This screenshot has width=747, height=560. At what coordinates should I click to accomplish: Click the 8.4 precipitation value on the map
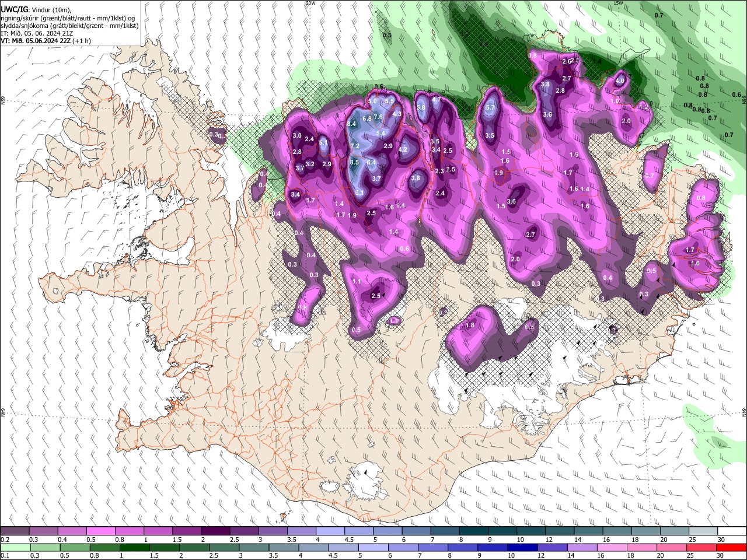351,124
